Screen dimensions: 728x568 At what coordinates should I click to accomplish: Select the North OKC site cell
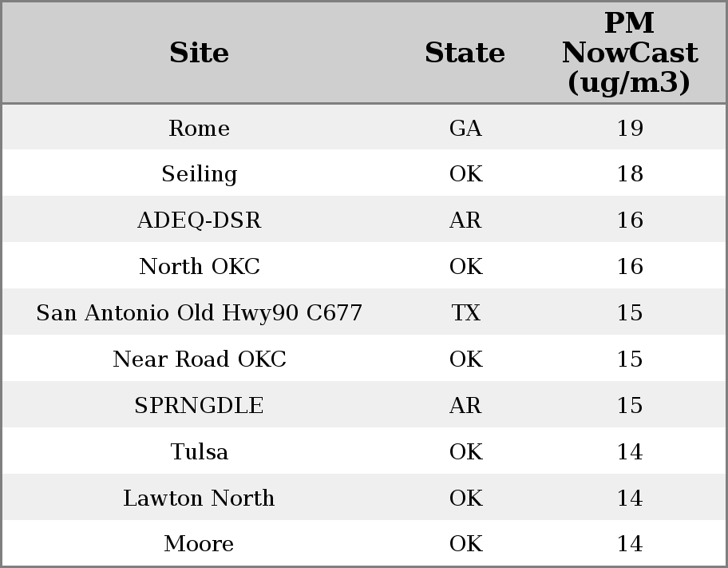tap(199, 266)
